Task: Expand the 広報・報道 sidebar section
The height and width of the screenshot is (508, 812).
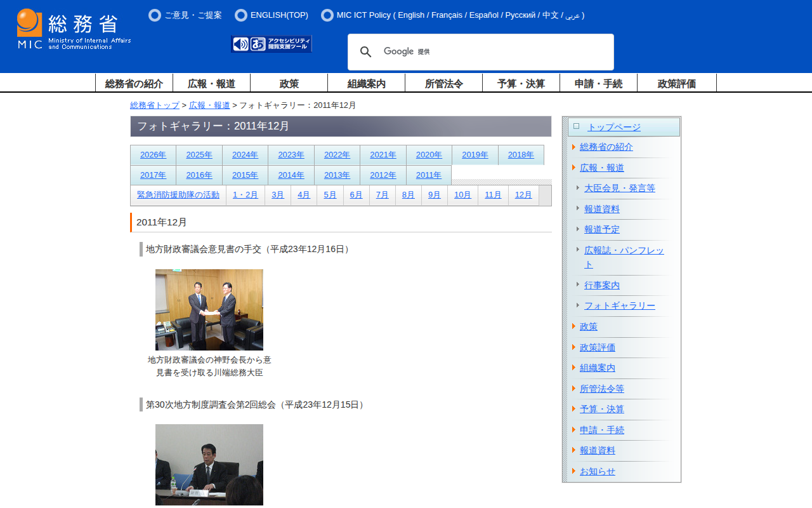Action: pyautogui.click(x=573, y=168)
